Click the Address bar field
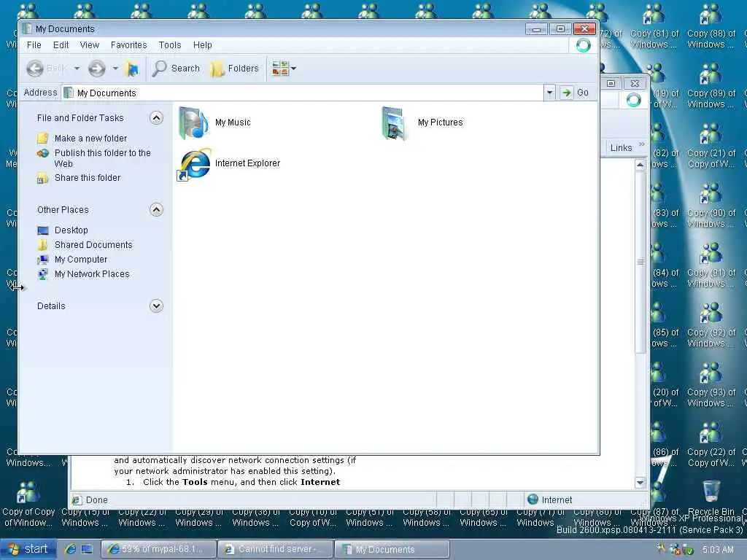The height and width of the screenshot is (560, 747). (x=303, y=93)
